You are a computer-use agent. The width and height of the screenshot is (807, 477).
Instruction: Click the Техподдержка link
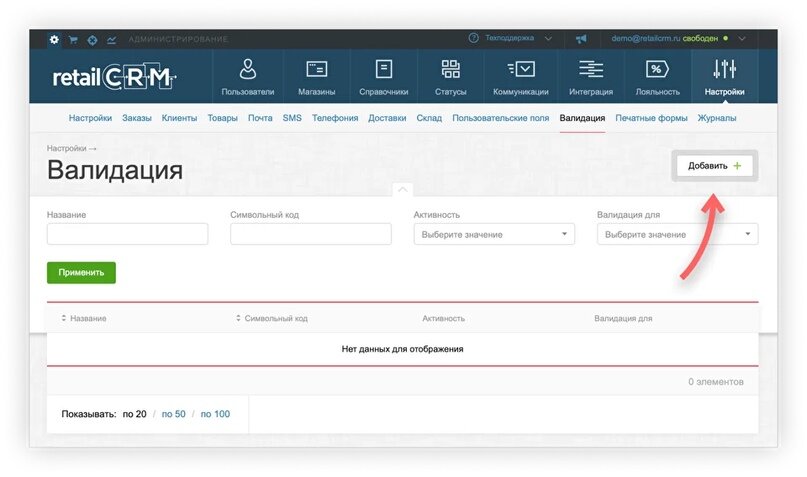point(510,38)
